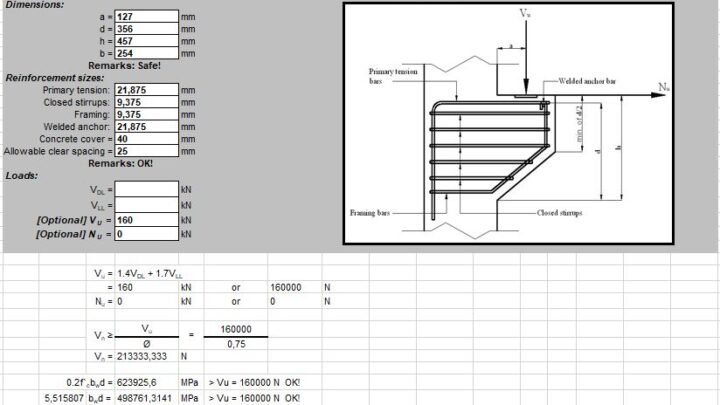Image resolution: width=720 pixels, height=405 pixels.
Task: Select the Concrete cover field with 40
Action: [x=146, y=139]
